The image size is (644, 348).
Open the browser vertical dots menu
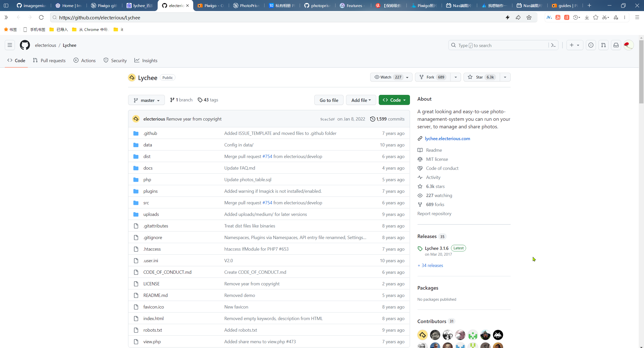[x=625, y=17]
